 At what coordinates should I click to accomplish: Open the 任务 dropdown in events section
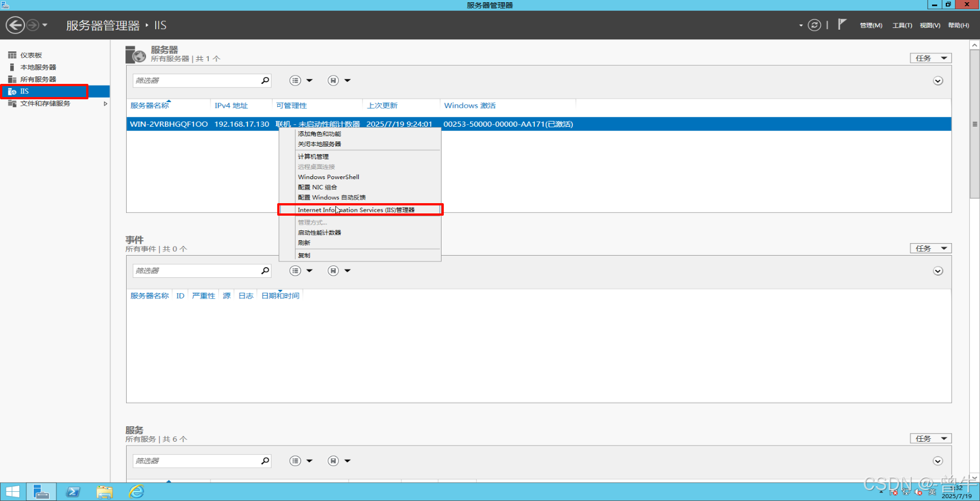coord(930,248)
